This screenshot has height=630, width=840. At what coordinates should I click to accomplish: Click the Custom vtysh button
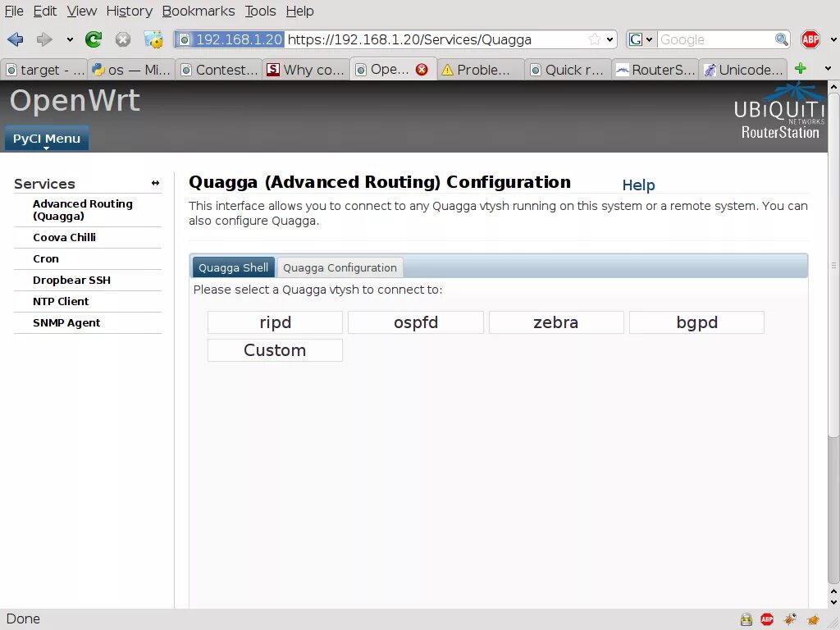[x=276, y=350]
